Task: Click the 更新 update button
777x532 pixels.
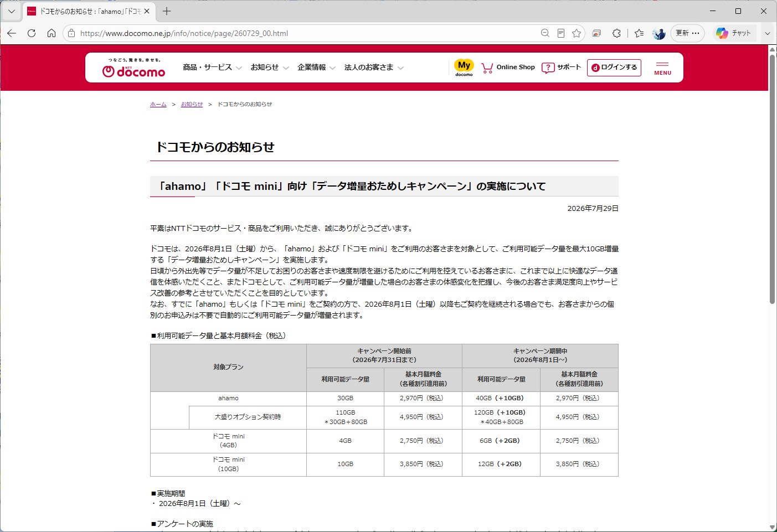Action: [x=687, y=33]
